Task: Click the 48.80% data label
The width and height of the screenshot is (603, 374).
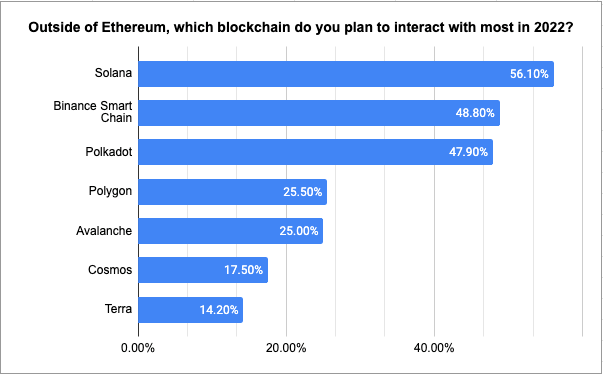Action: coord(475,113)
